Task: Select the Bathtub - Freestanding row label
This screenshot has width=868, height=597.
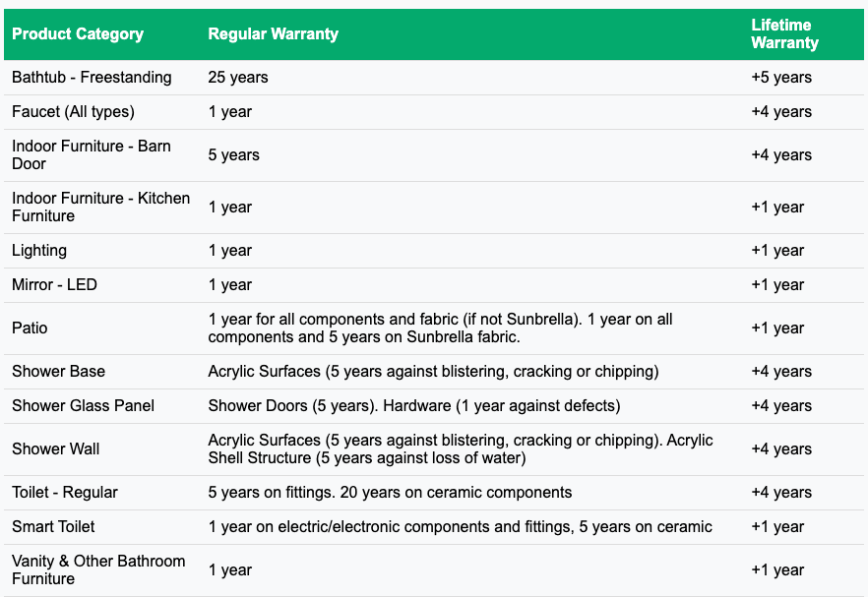Action: click(x=92, y=78)
